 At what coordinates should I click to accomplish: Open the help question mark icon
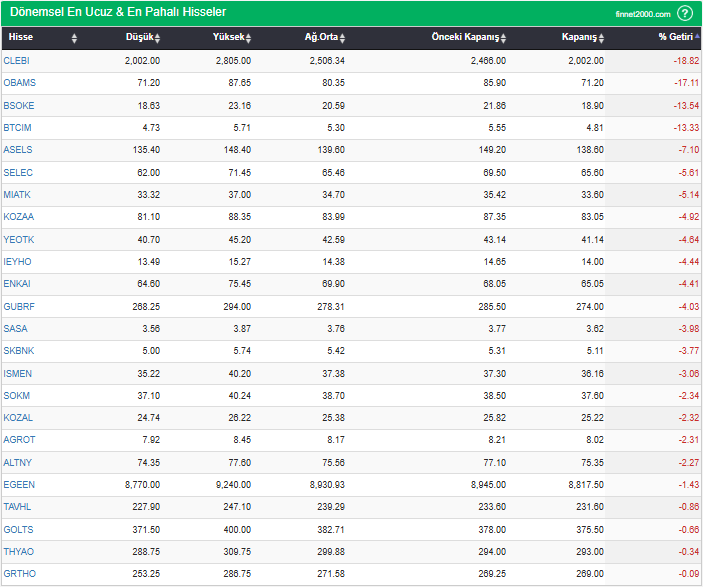click(x=685, y=13)
